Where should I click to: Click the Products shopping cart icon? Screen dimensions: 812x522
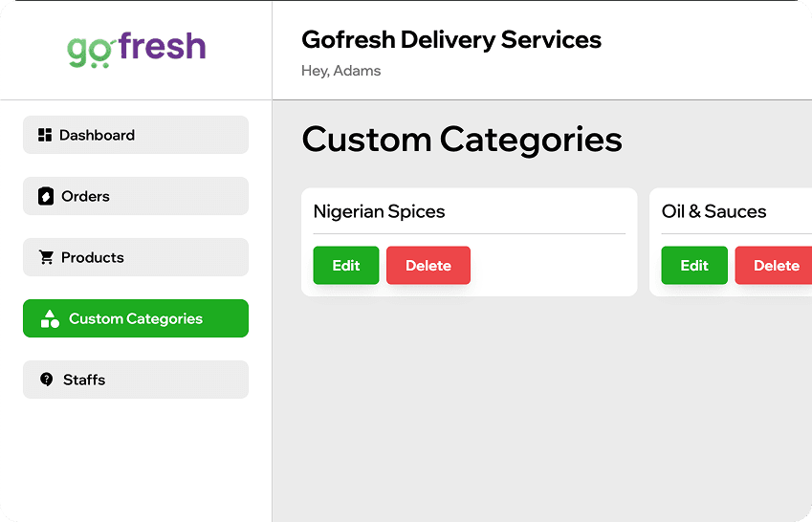point(46,257)
